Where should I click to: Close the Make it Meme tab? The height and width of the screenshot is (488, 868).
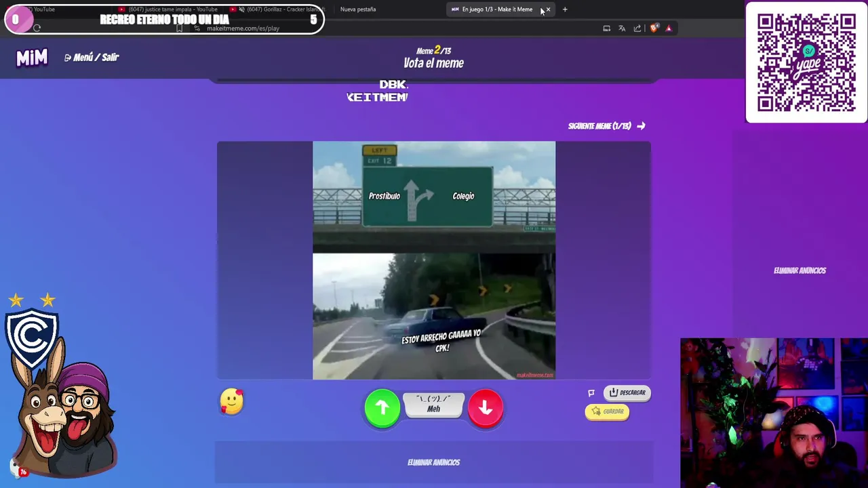click(x=548, y=9)
